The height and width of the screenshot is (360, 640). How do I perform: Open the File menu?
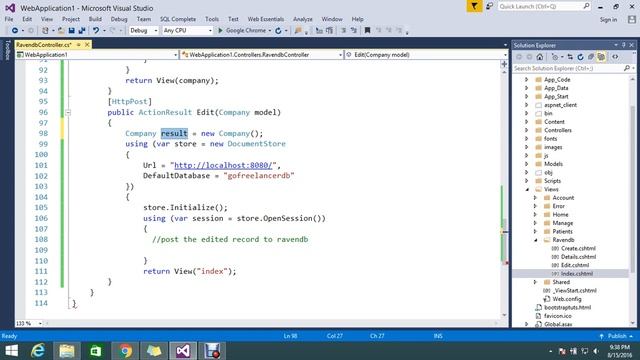9,19
